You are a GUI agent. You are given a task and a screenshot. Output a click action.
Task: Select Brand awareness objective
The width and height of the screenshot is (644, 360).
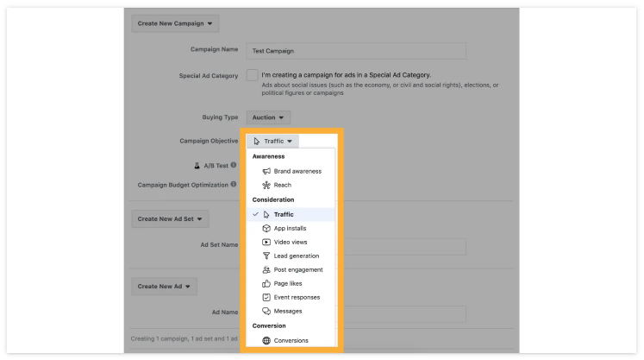pos(291,171)
